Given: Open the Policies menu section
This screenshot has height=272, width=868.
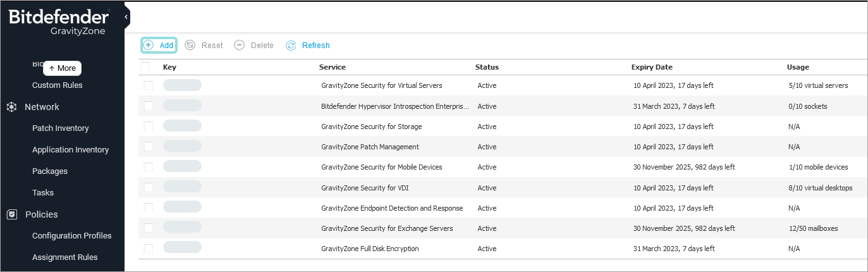Looking at the screenshot, I should [41, 214].
